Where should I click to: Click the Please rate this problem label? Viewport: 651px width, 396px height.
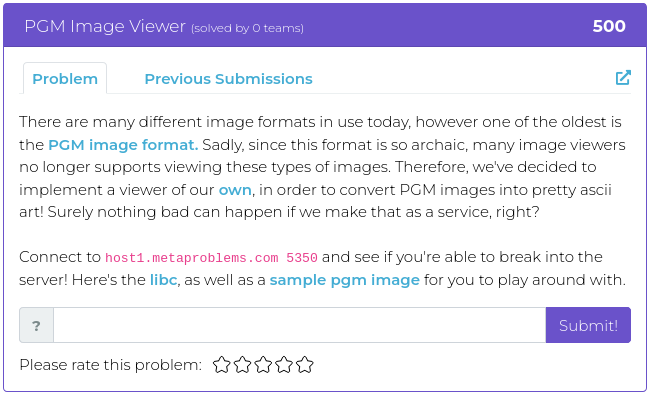click(x=110, y=365)
